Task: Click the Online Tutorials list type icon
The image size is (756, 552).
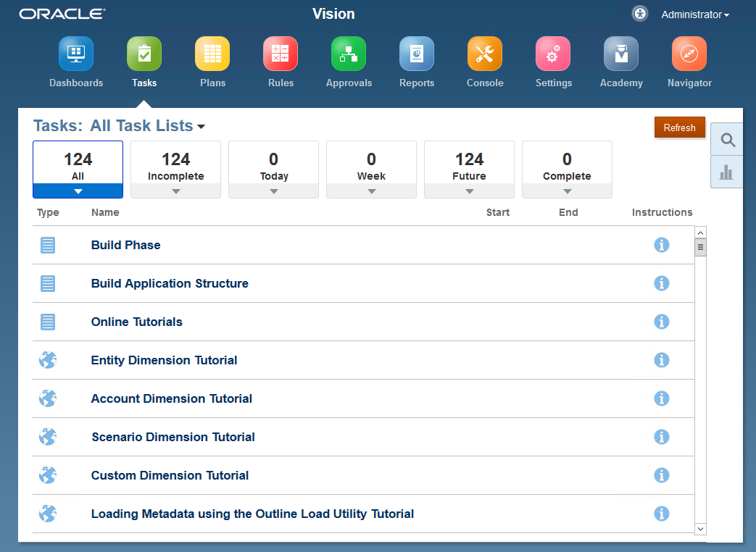Action: click(x=48, y=322)
